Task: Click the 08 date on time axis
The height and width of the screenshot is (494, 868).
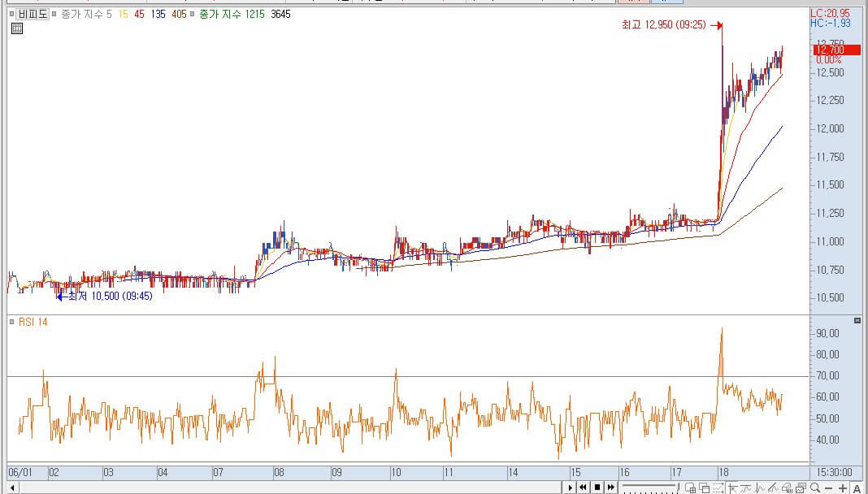Action: tap(279, 473)
